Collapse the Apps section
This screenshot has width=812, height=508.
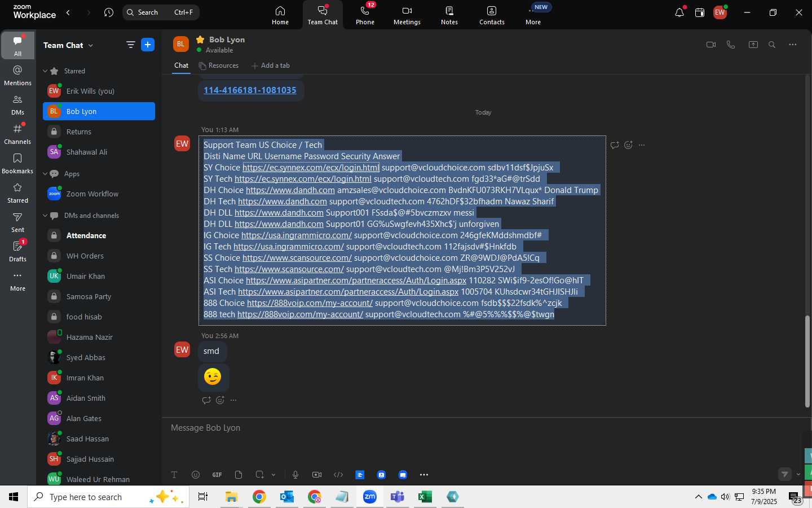45,174
